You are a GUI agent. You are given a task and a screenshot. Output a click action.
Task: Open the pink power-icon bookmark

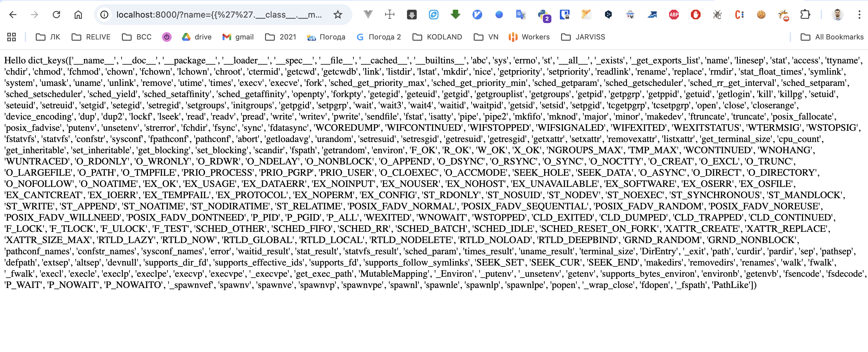pyautogui.click(x=167, y=37)
